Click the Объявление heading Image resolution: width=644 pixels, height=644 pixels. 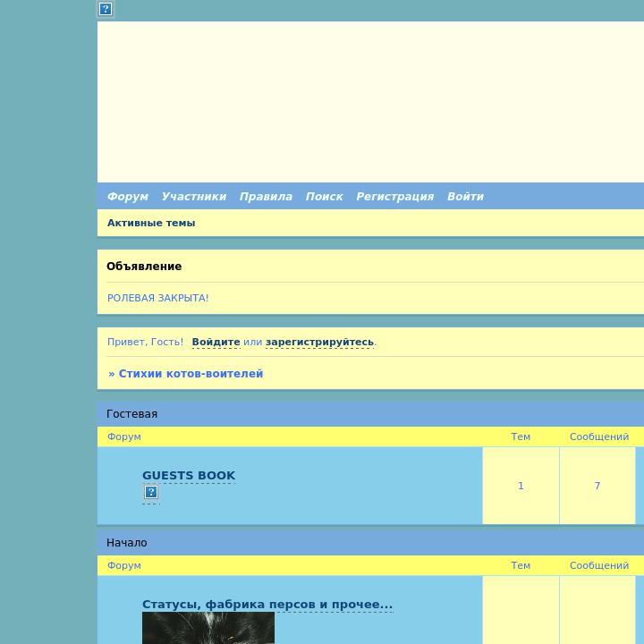point(144,267)
